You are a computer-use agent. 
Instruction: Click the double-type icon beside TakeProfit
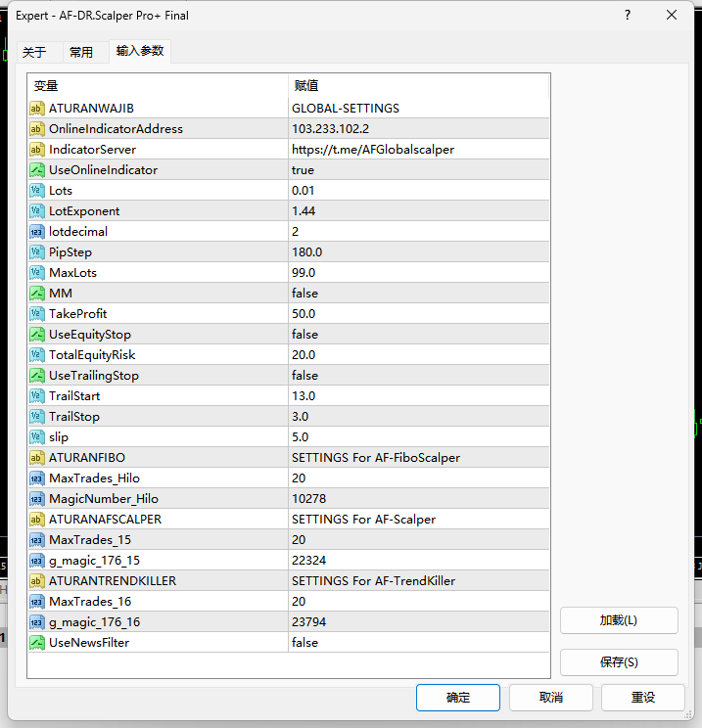pos(37,314)
